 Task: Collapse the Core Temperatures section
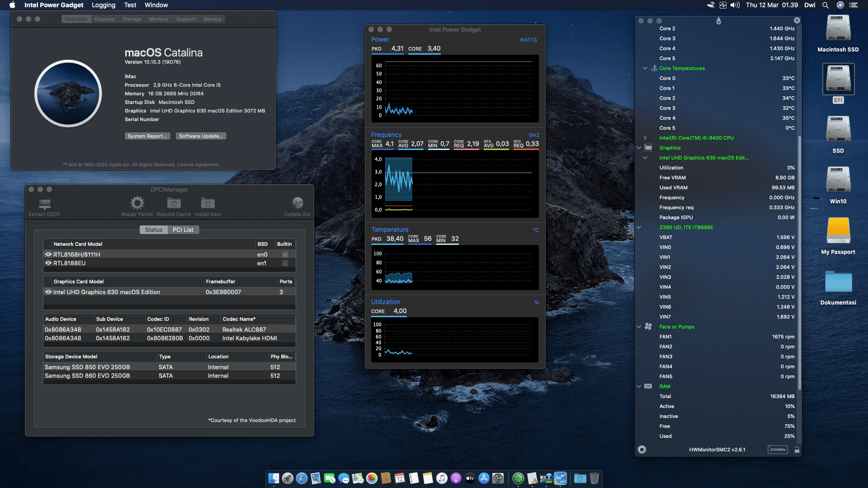pos(645,68)
